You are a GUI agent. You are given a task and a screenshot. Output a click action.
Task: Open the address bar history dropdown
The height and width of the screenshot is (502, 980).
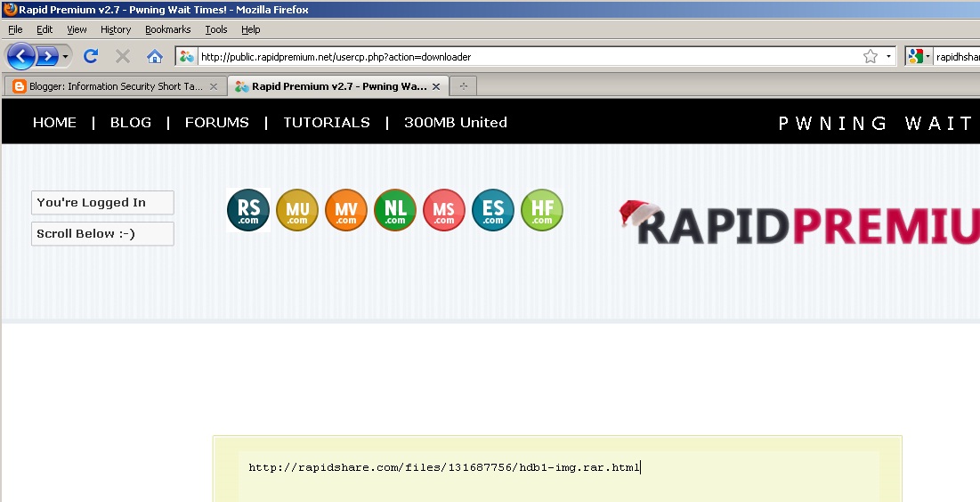coord(888,57)
